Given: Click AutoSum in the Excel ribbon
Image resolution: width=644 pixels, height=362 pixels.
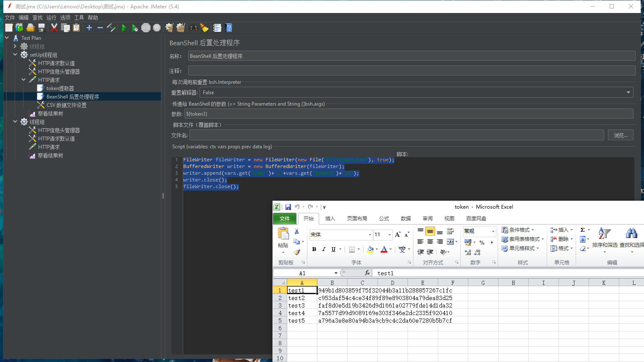Looking at the screenshot, I should 583,230.
